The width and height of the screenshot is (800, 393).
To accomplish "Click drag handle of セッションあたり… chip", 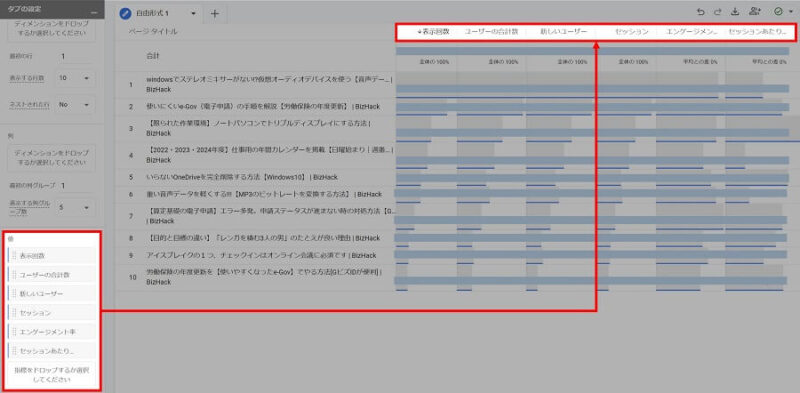I will [x=15, y=351].
